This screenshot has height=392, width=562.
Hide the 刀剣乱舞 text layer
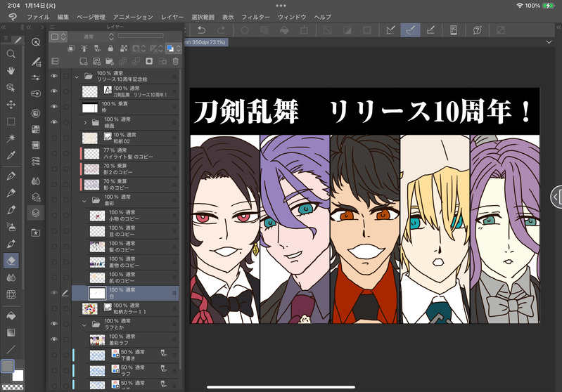[54, 91]
